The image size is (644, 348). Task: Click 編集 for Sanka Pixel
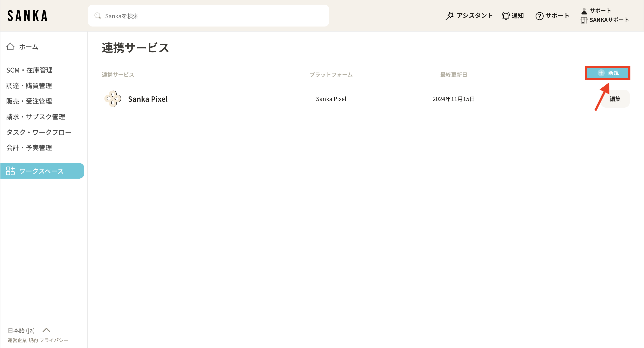[x=615, y=99]
